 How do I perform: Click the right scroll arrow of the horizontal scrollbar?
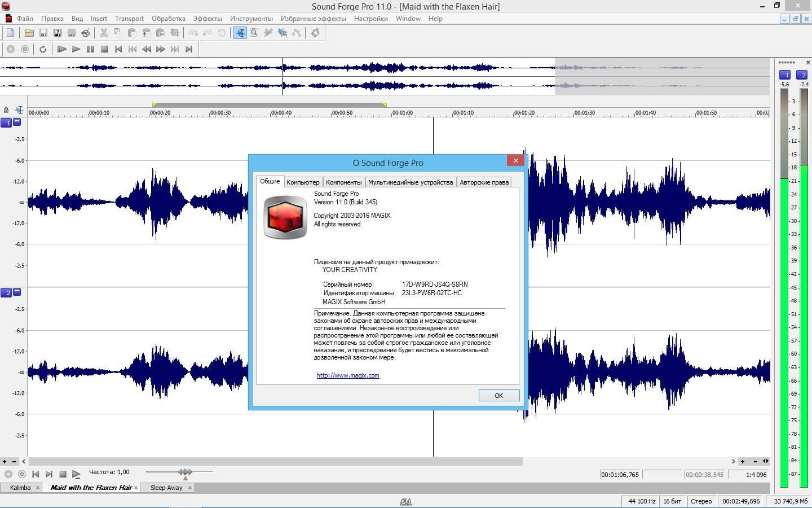tap(733, 461)
